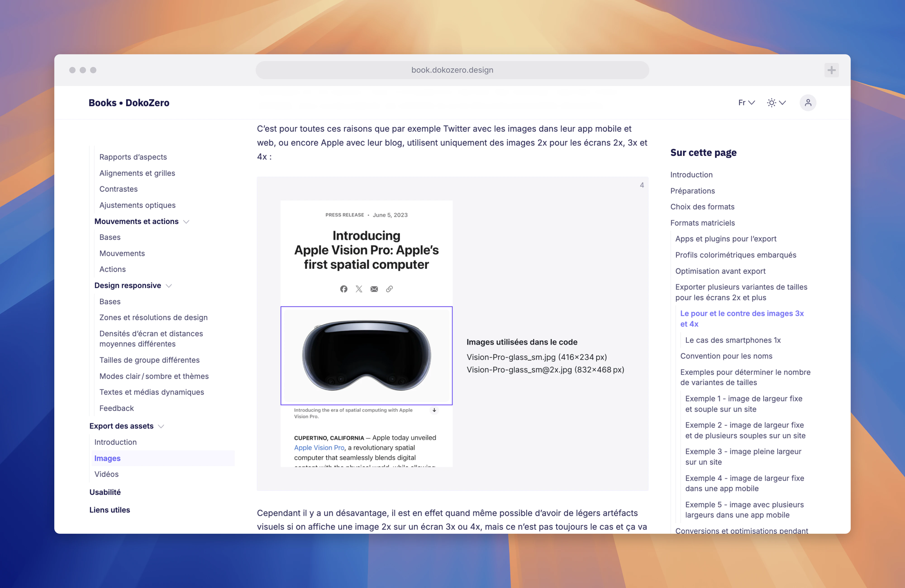Screen dimensions: 905x588
Task: Open the Liens utiles section
Action: click(x=110, y=510)
